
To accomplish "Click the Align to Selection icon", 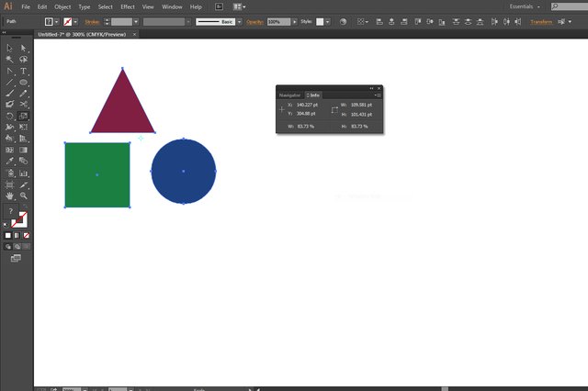I will (x=362, y=22).
